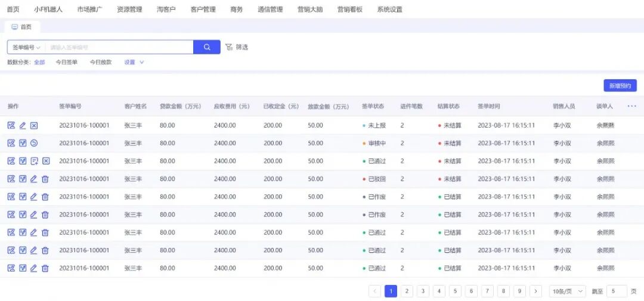Image resolution: width=644 pixels, height=301 pixels.
Task: Click the 已驳回 status cell
Action: 374,179
